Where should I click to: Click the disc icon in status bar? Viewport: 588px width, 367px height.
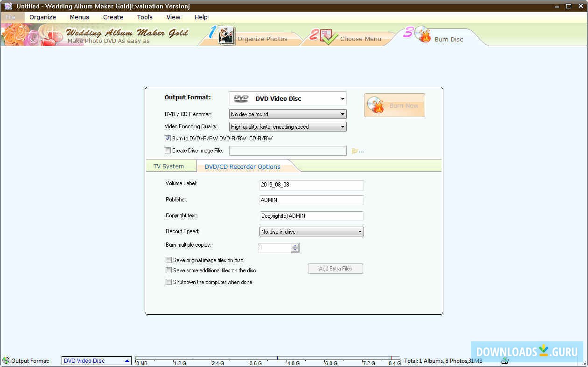click(6, 360)
